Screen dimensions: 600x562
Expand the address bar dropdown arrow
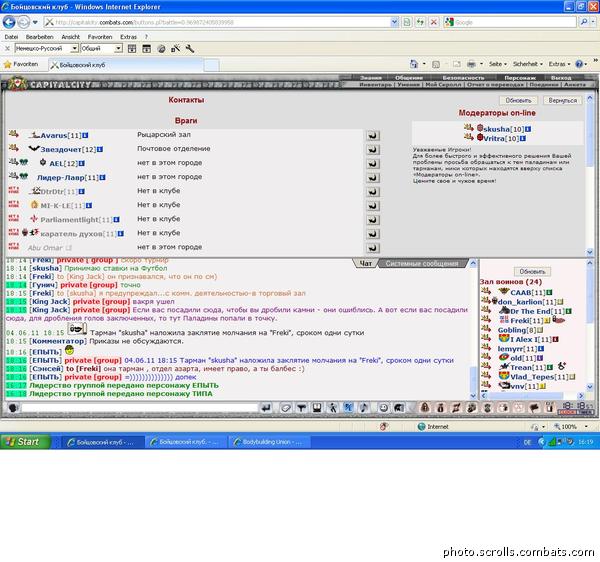[x=395, y=22]
